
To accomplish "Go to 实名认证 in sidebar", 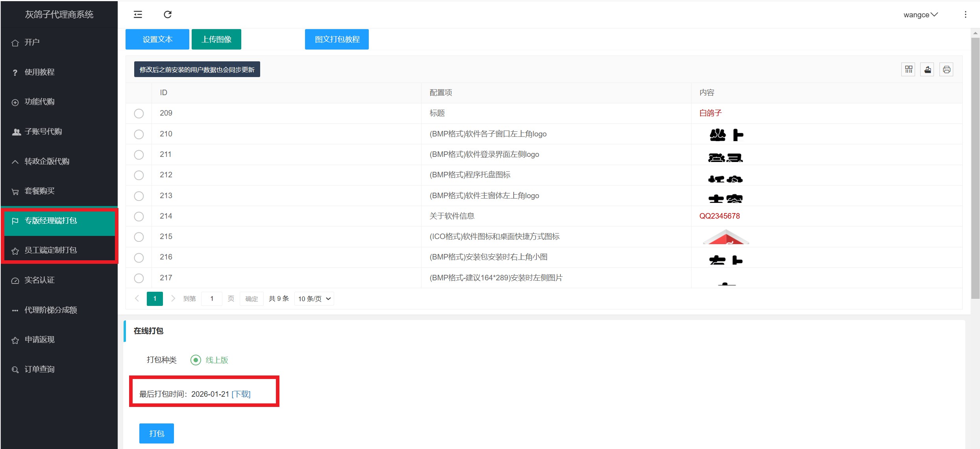I will (x=39, y=280).
